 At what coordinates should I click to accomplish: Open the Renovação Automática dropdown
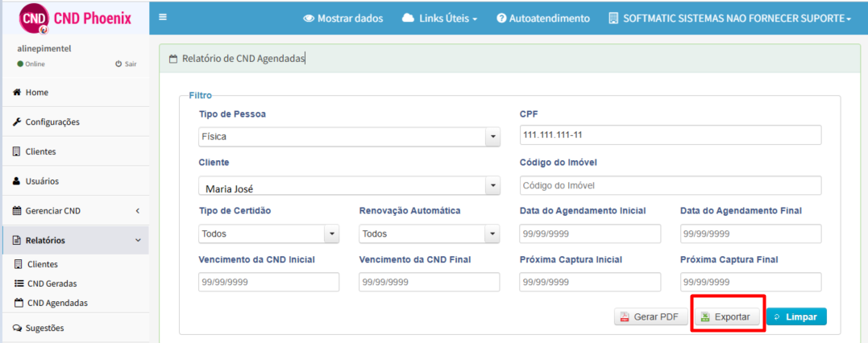point(429,234)
